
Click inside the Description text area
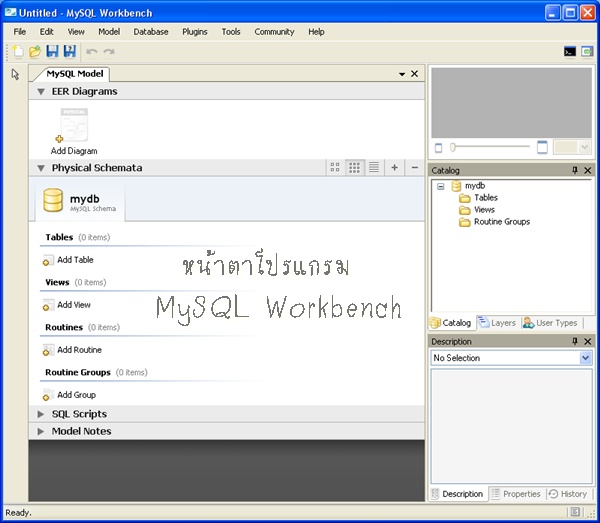pos(512,426)
